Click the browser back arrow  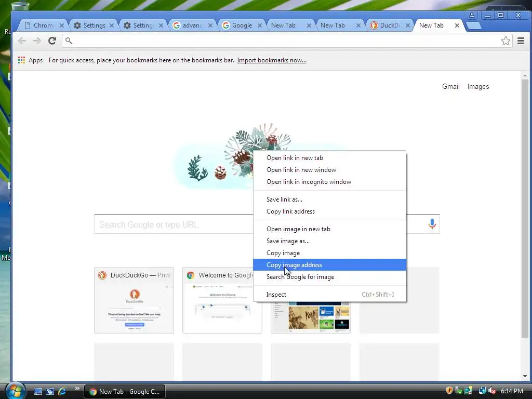[x=22, y=41]
